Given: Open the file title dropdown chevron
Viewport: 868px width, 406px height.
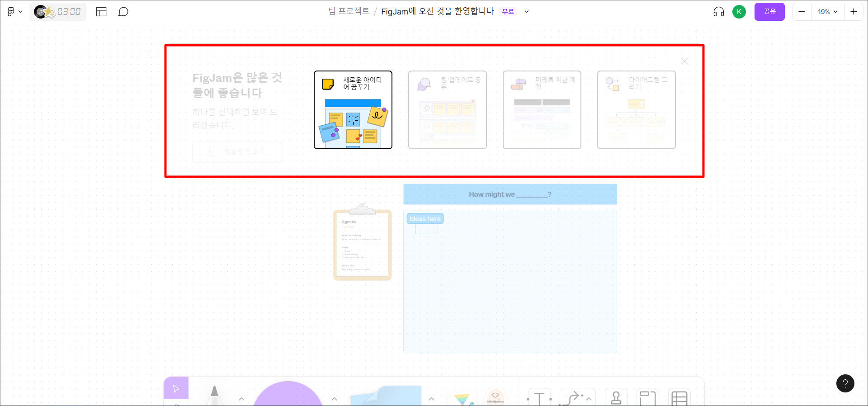Looking at the screenshot, I should pyautogui.click(x=527, y=12).
